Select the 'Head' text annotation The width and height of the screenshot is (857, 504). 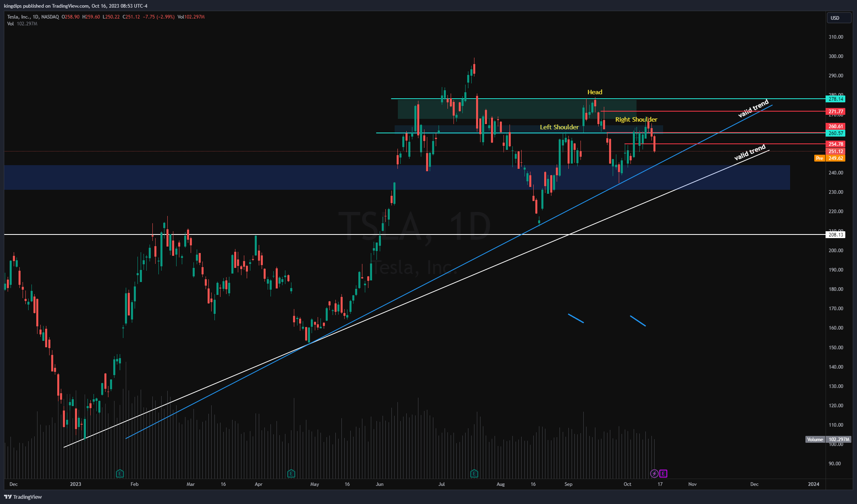point(595,92)
